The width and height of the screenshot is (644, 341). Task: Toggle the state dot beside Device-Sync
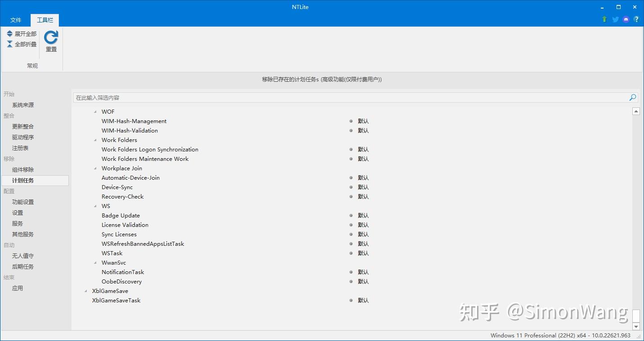(x=350, y=187)
